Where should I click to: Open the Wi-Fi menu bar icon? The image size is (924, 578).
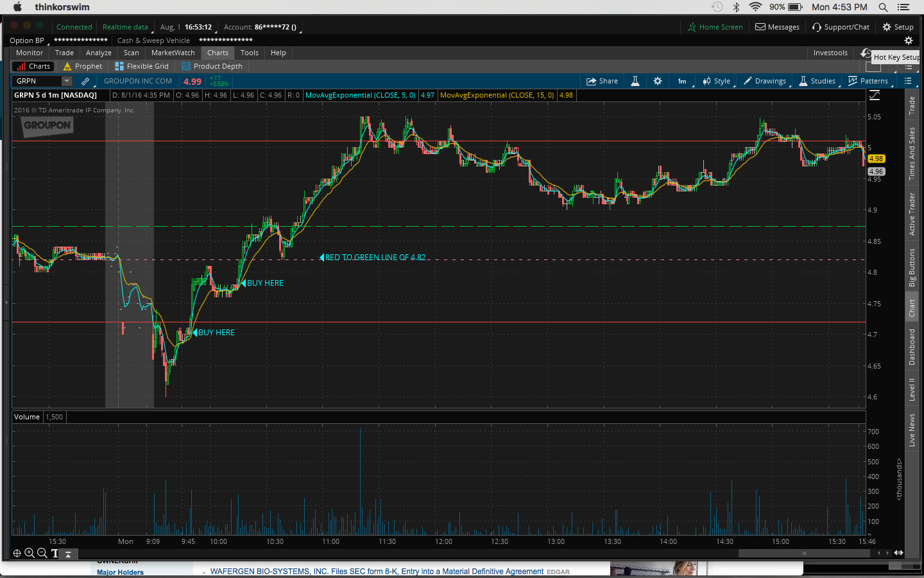click(x=755, y=7)
